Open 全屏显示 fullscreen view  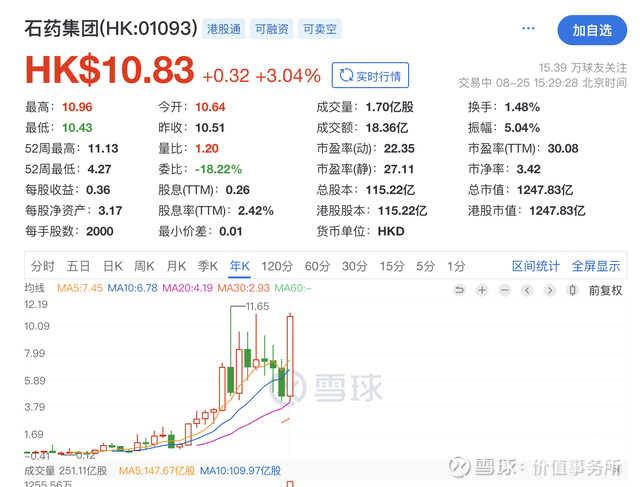tap(596, 266)
